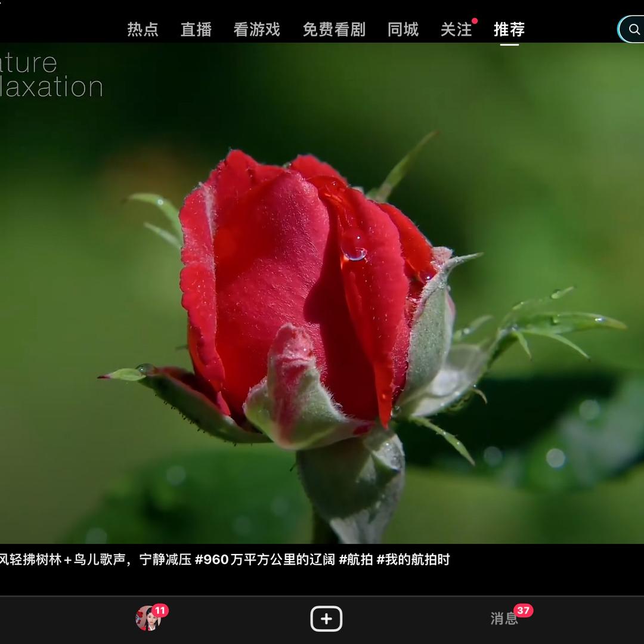Select the 推荐 recommended tab

point(509,29)
